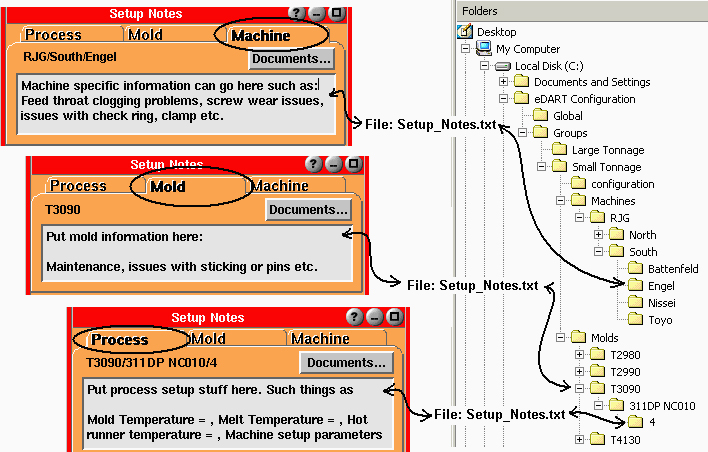Click the Molds folder icon
The height and width of the screenshot is (452, 708).
(x=578, y=337)
